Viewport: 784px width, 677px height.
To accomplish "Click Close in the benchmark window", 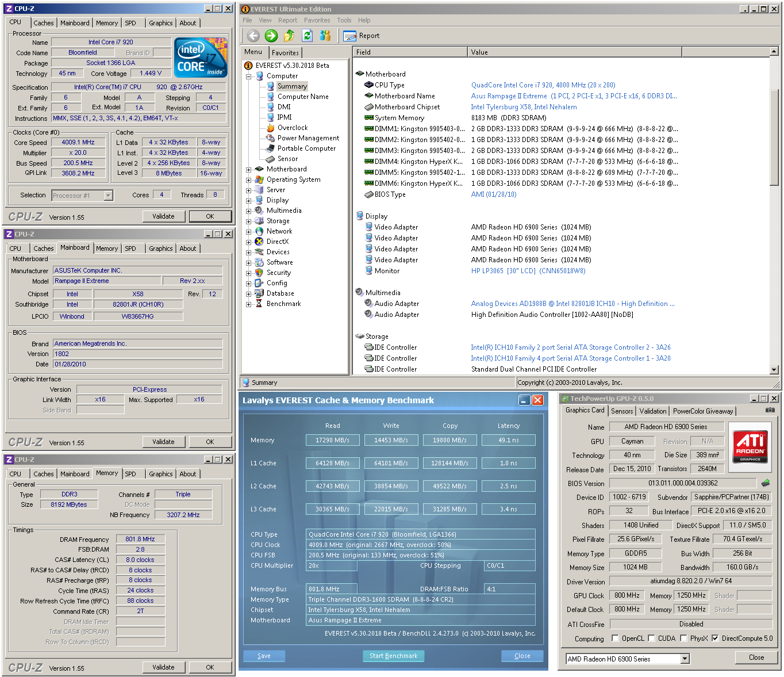I will pyautogui.click(x=522, y=656).
